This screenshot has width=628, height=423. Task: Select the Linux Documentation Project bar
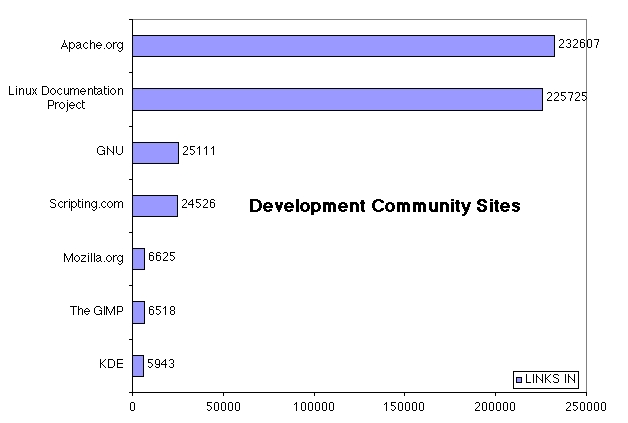coord(337,99)
